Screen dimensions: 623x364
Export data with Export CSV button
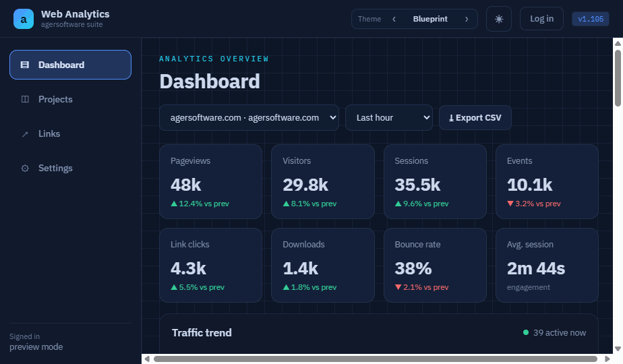coord(475,117)
